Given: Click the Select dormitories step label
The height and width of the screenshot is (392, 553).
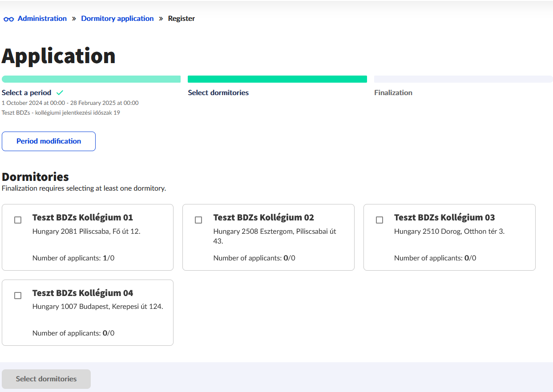Looking at the screenshot, I should (x=218, y=93).
